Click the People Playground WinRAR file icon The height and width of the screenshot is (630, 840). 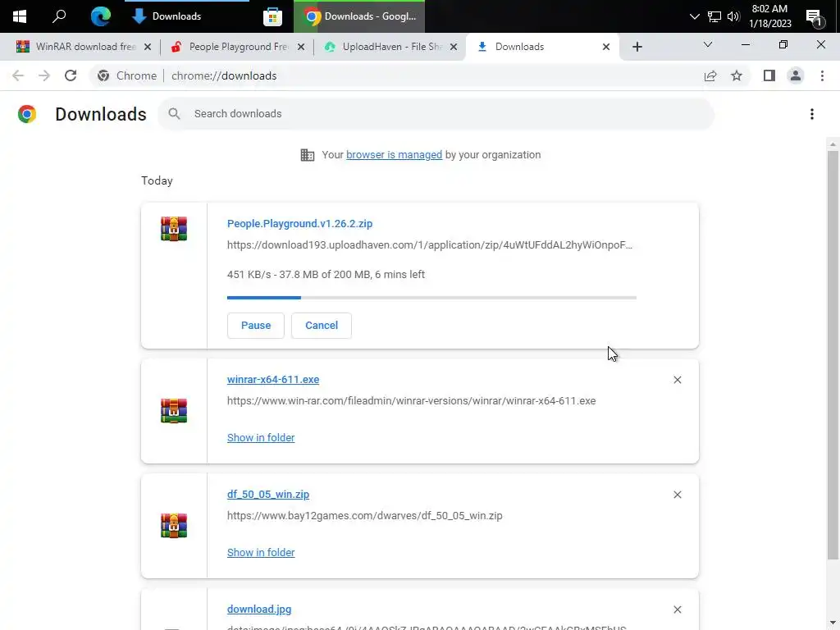pyautogui.click(x=174, y=229)
